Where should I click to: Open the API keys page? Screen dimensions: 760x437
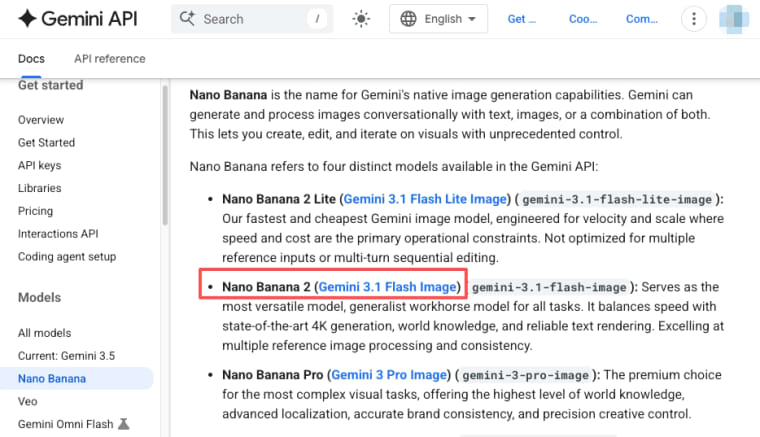point(39,165)
